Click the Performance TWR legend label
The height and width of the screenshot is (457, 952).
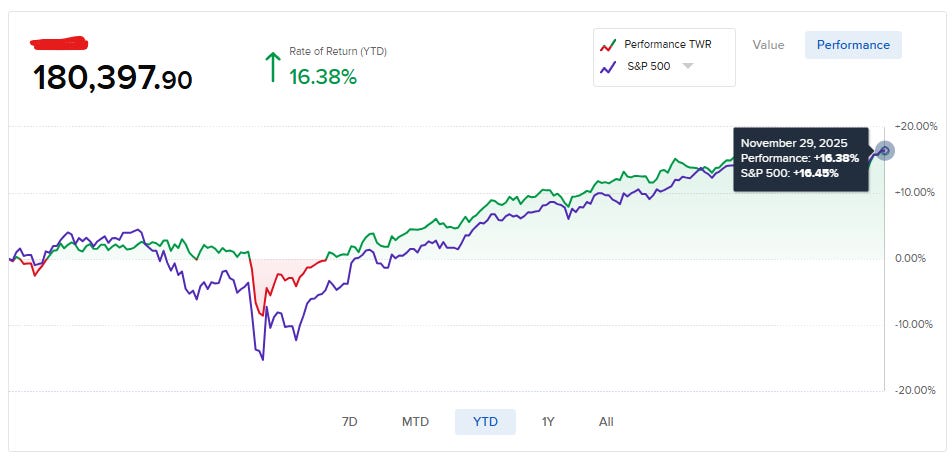(x=668, y=44)
